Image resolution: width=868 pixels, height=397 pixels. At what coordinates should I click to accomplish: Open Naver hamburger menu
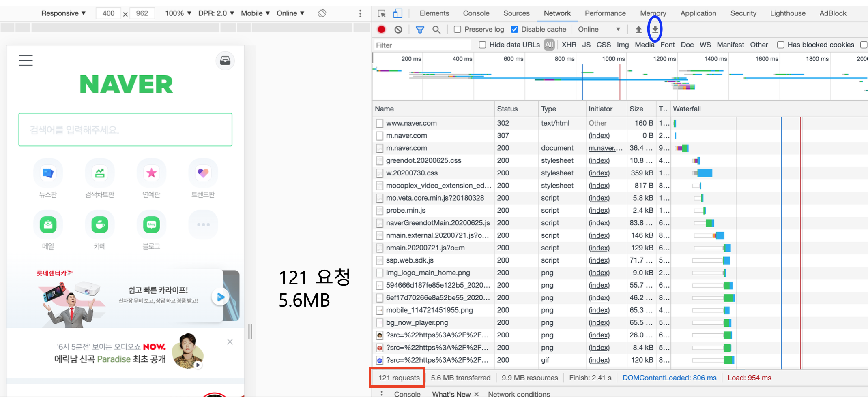(x=26, y=60)
